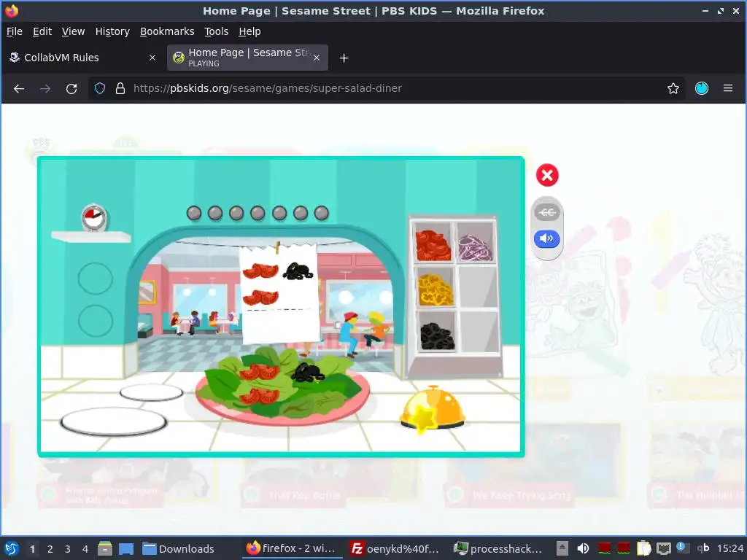This screenshot has width=747, height=560.
Task: Activate the firefox taskbar entry
Action: 291,548
